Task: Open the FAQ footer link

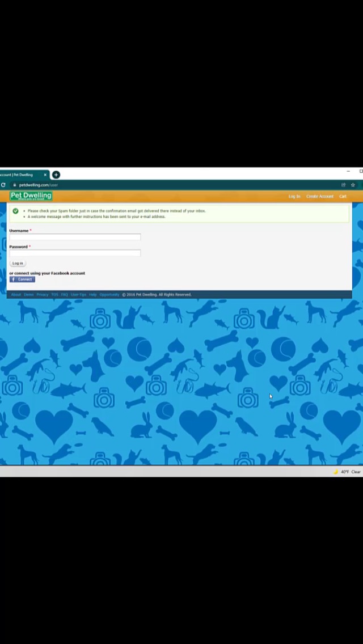Action: (x=65, y=294)
